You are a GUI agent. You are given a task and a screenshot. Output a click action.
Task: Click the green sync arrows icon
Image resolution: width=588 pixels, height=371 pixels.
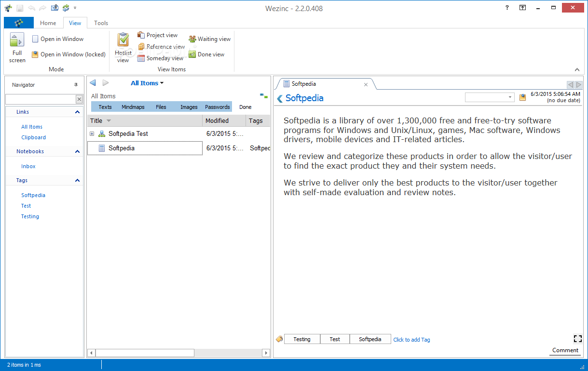(66, 8)
